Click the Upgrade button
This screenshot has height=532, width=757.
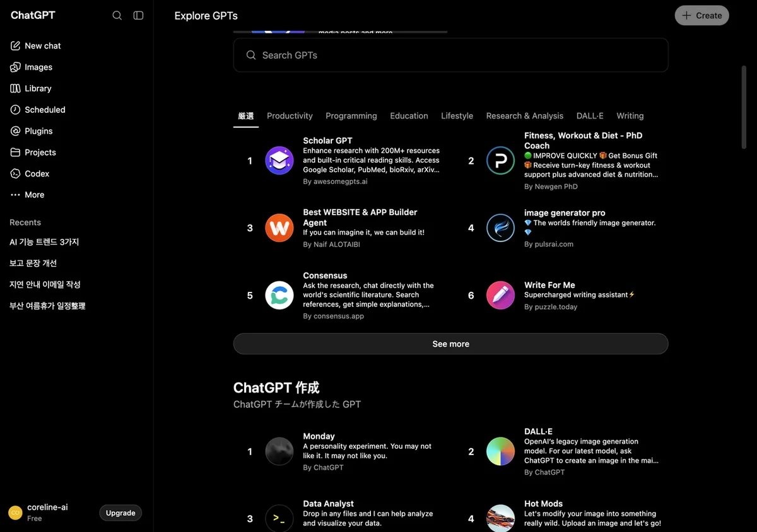(120, 513)
